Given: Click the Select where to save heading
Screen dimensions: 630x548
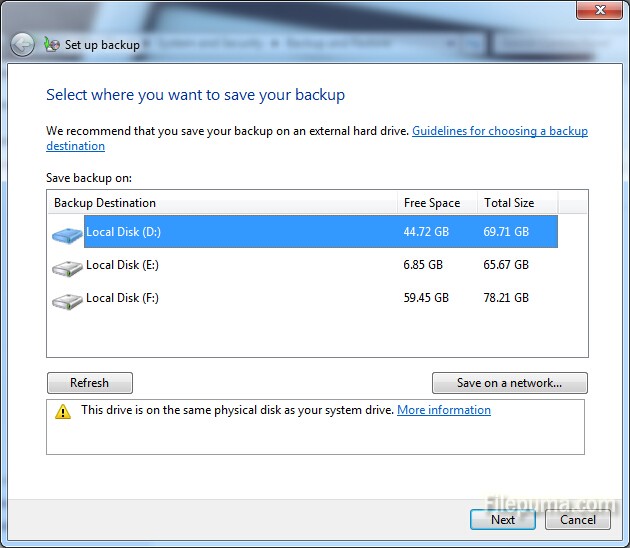Looking at the screenshot, I should [195, 95].
